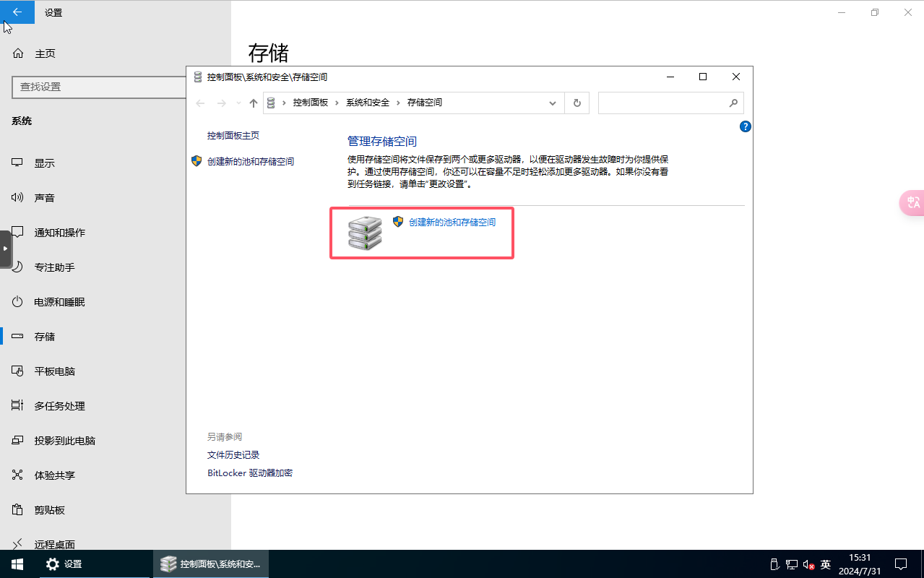Open BitLocker 驱动器加密 link
This screenshot has height=578, width=924.
pyautogui.click(x=249, y=473)
